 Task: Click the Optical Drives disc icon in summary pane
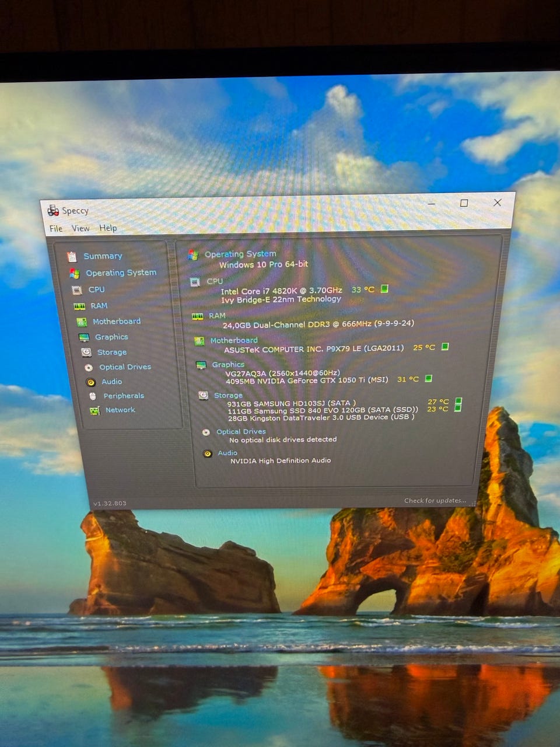tap(206, 432)
